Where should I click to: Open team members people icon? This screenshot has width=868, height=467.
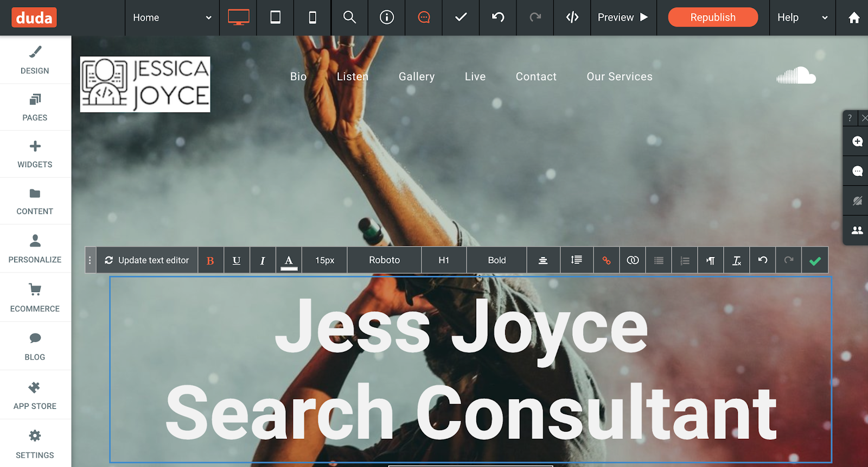point(857,230)
